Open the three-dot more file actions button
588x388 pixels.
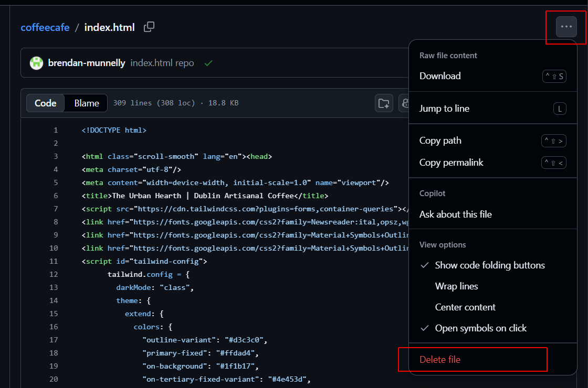(566, 27)
